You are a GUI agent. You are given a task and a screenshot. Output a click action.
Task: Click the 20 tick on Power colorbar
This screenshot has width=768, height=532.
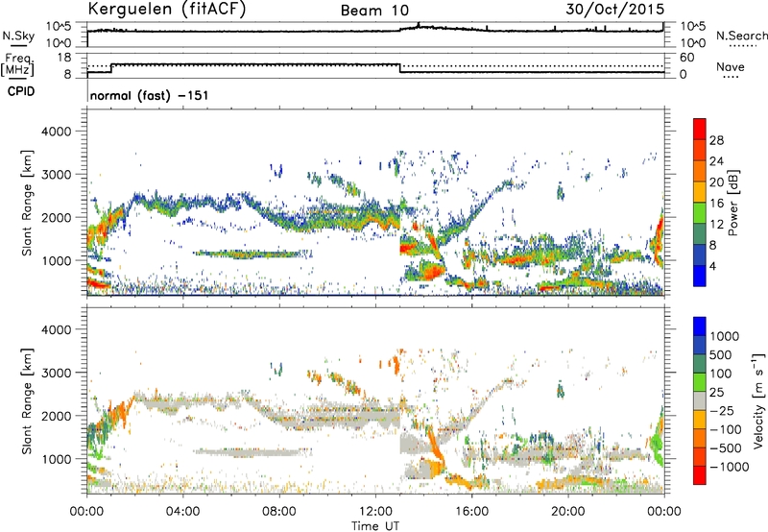(x=716, y=182)
